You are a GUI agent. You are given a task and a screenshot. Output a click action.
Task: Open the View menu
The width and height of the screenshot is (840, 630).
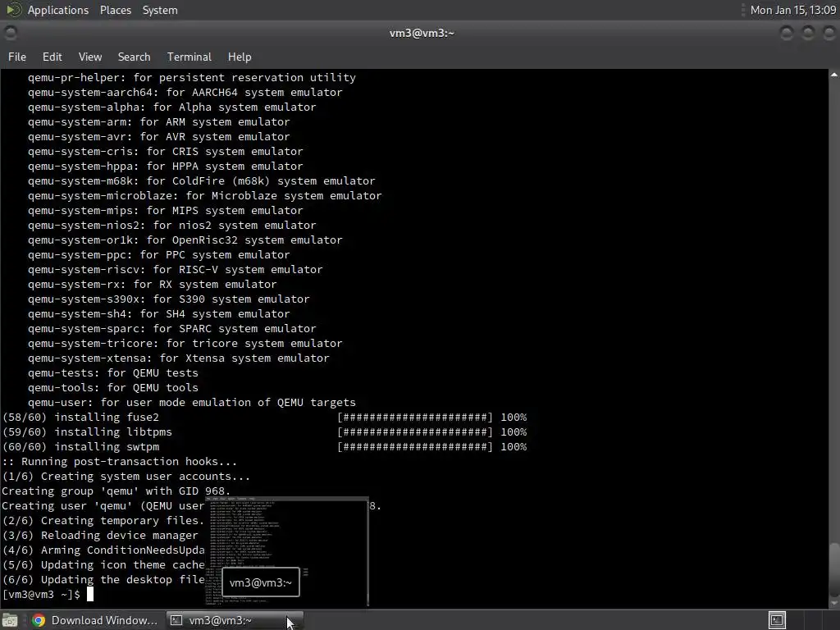pos(90,57)
